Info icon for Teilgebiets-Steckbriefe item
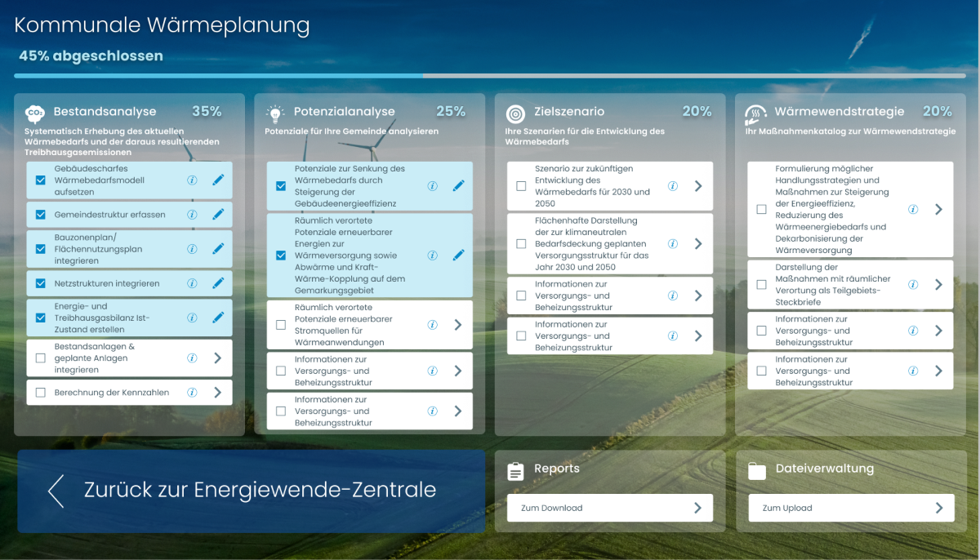 pyautogui.click(x=912, y=285)
